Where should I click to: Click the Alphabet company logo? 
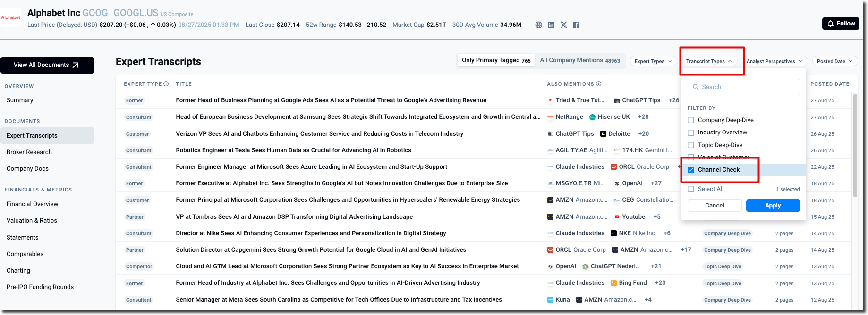pos(11,17)
